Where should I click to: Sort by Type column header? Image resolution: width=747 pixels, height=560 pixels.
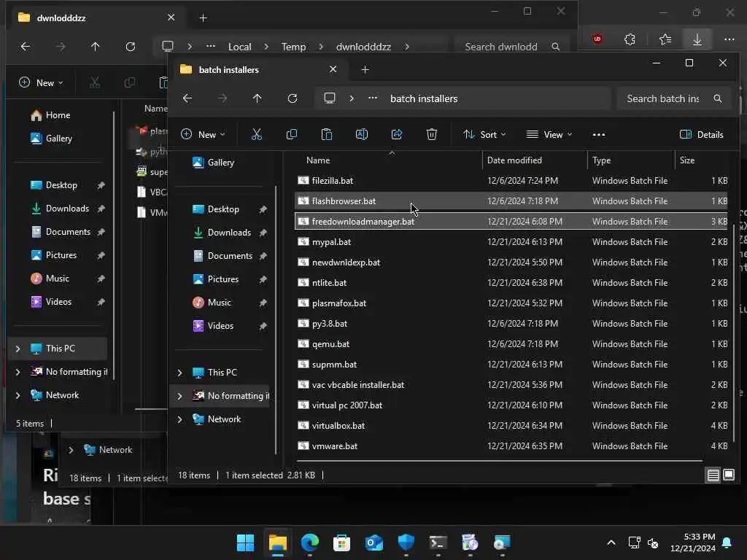point(631,160)
